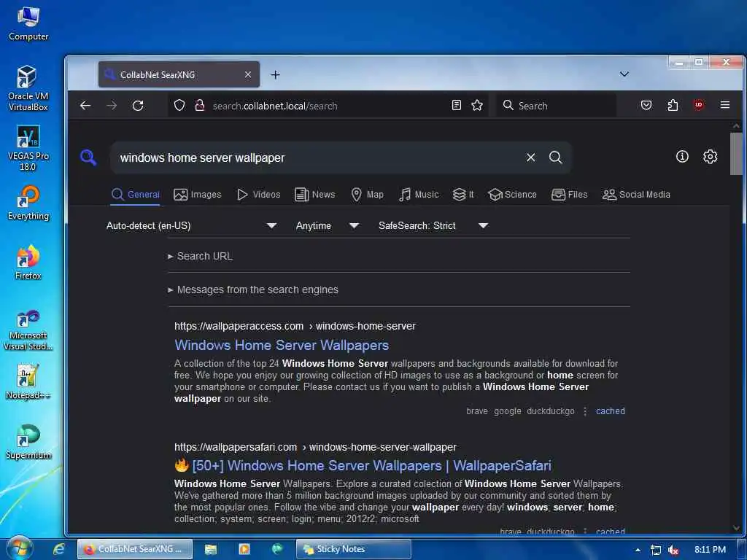The height and width of the screenshot is (560, 747).
Task: Open the list all tabs chevron
Action: (x=624, y=74)
